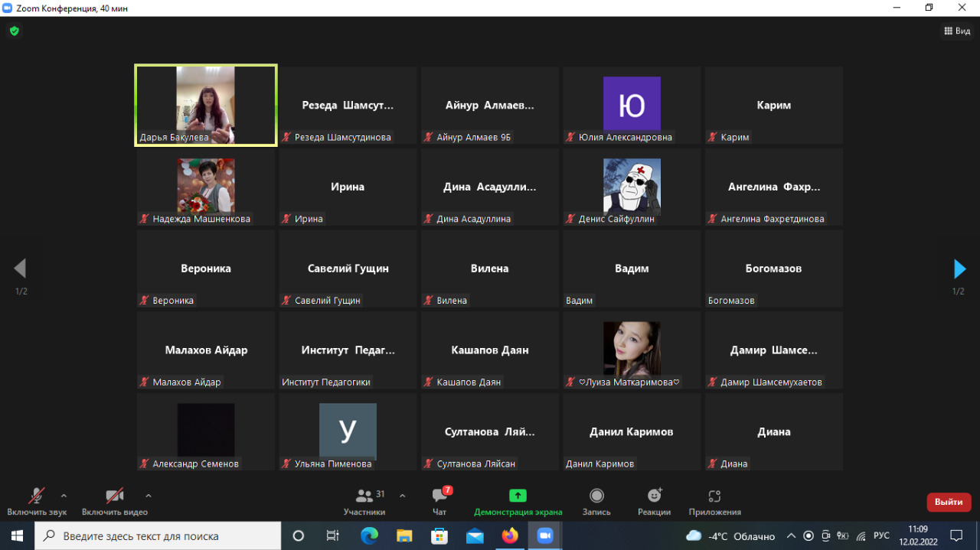The height and width of the screenshot is (550, 980).
Task: Click the green encryption shield icon
Action: 14,31
